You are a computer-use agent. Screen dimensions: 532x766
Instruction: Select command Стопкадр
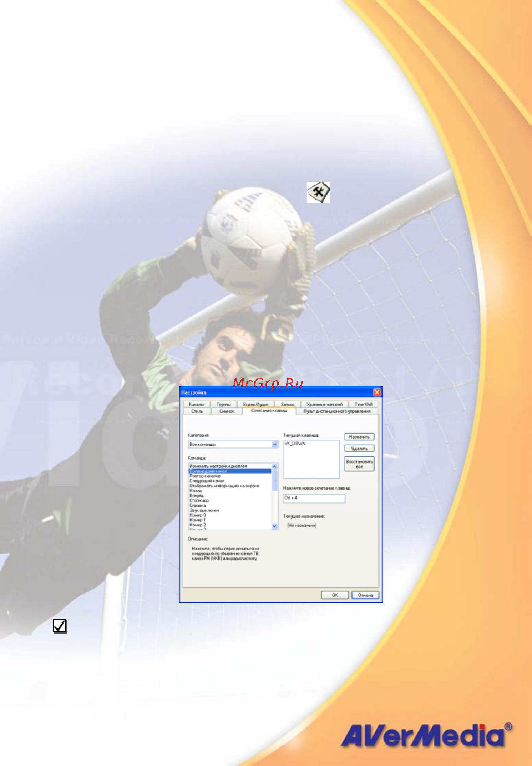click(230, 501)
